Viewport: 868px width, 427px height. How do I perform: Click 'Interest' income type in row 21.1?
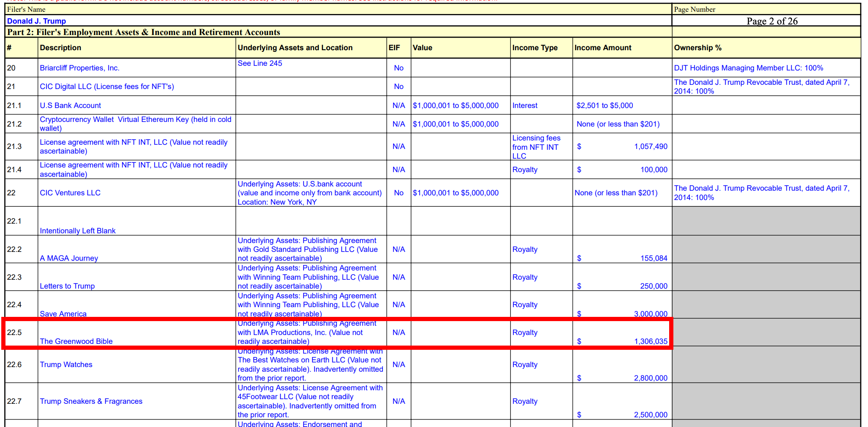525,105
